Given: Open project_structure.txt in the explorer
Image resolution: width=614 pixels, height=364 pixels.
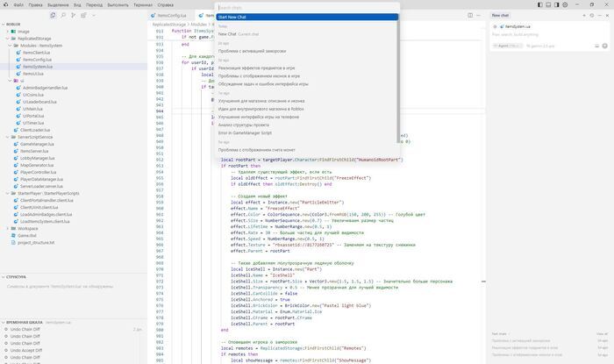Looking at the screenshot, I should coord(36,243).
